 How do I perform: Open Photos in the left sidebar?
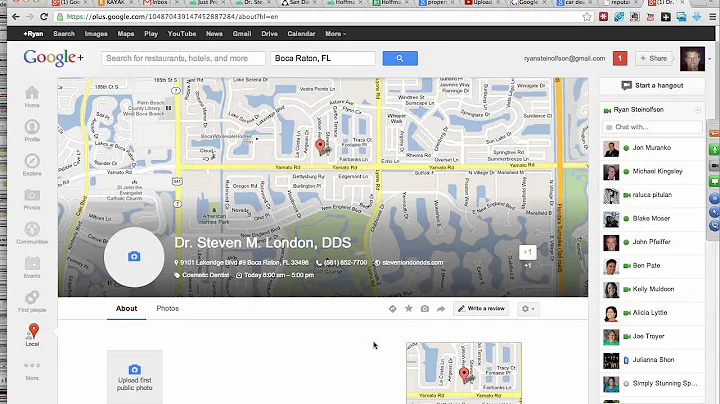(x=32, y=199)
